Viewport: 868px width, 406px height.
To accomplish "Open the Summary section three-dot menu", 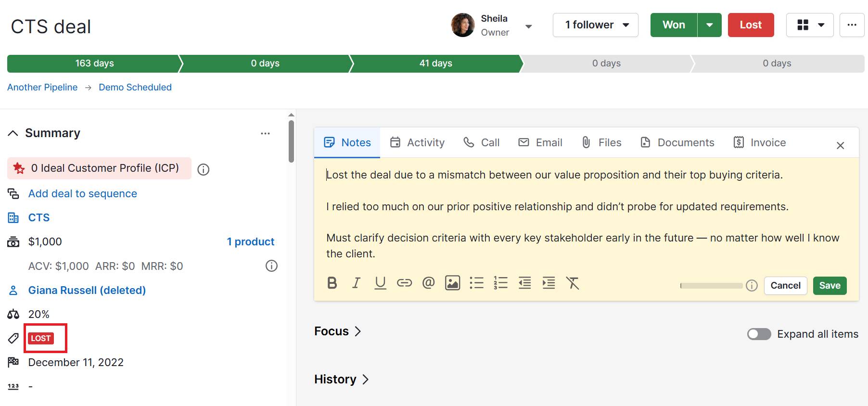I will coord(265,133).
